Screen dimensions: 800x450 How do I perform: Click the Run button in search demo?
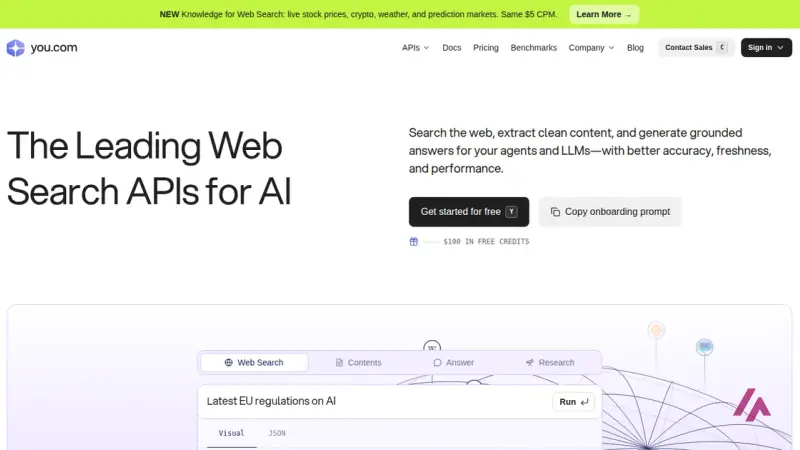(573, 402)
